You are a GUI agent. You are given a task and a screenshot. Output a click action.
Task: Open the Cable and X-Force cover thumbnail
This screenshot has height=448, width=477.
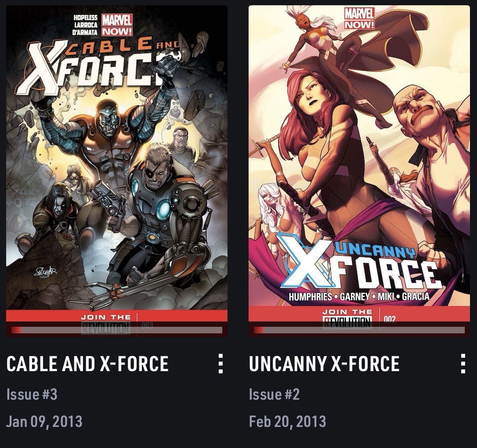coord(117,171)
